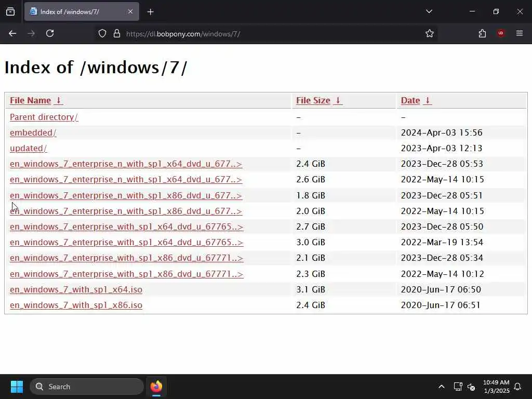Viewport: 532px width, 399px height.
Task: Click the 3.1 GiB size cell
Action: (311, 289)
